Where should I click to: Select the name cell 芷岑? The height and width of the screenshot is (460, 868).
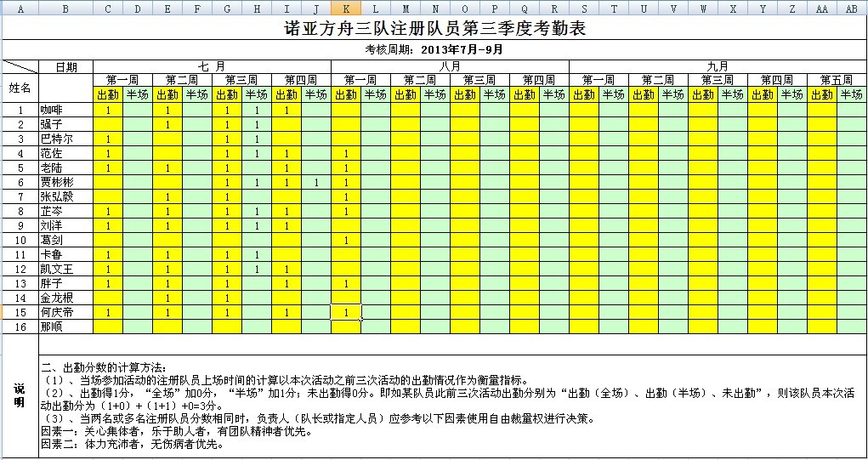pos(65,211)
